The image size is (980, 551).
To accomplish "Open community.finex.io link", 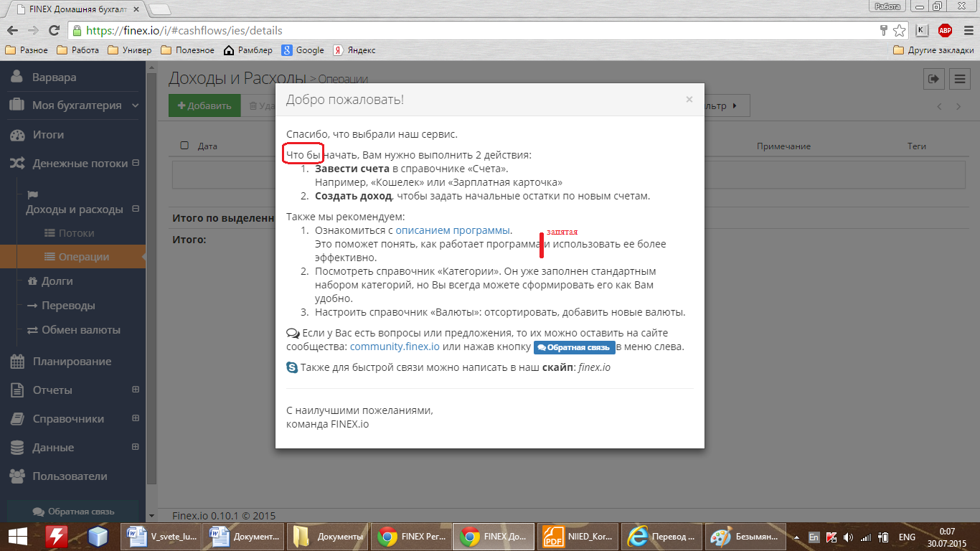I will [395, 347].
